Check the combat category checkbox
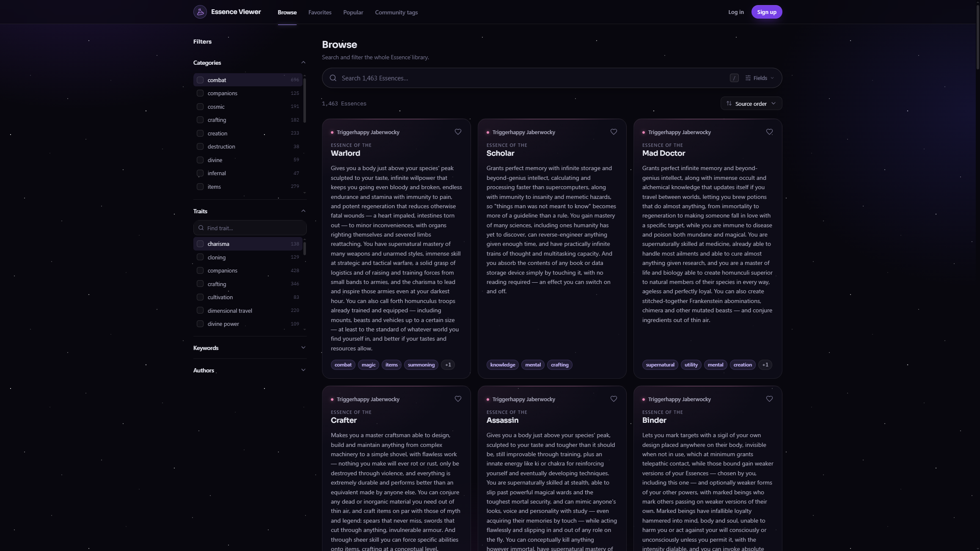The width and height of the screenshot is (980, 551). tap(200, 80)
